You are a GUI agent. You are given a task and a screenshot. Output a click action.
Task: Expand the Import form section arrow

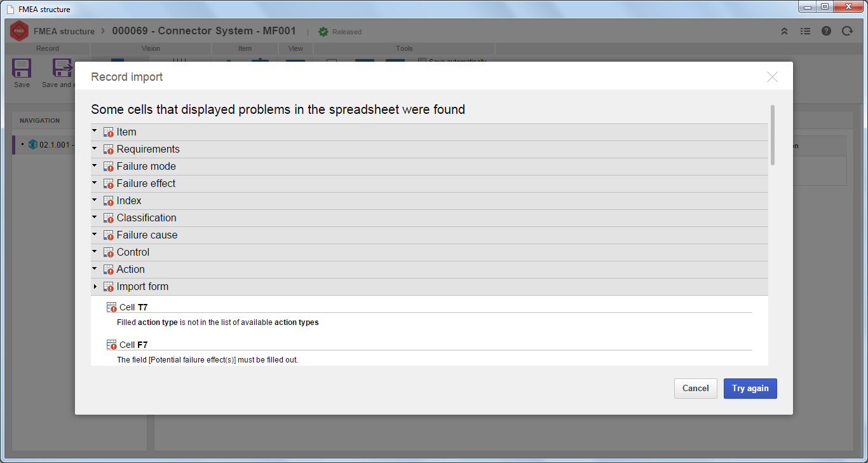coord(95,286)
